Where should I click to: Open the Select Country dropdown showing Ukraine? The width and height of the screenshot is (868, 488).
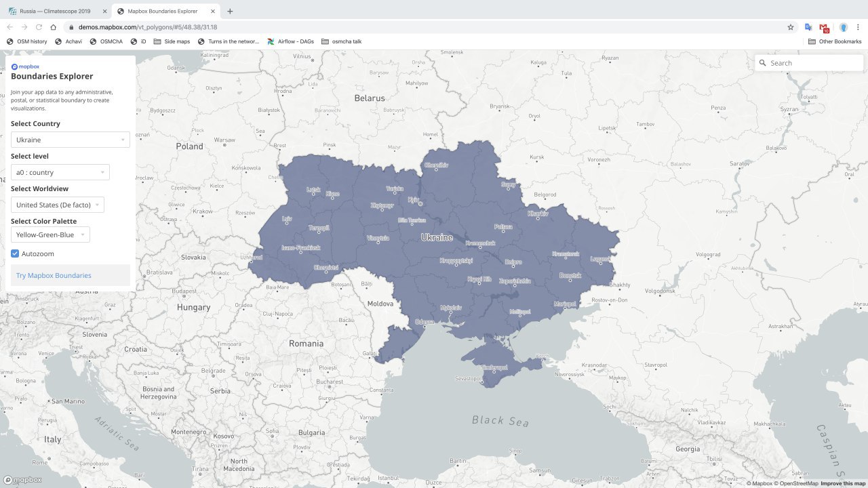coord(71,140)
